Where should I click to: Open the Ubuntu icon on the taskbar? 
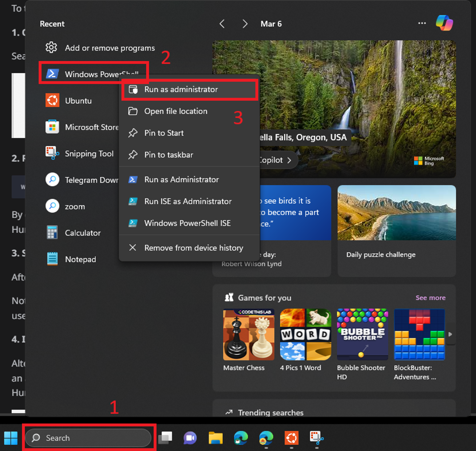[x=291, y=438]
